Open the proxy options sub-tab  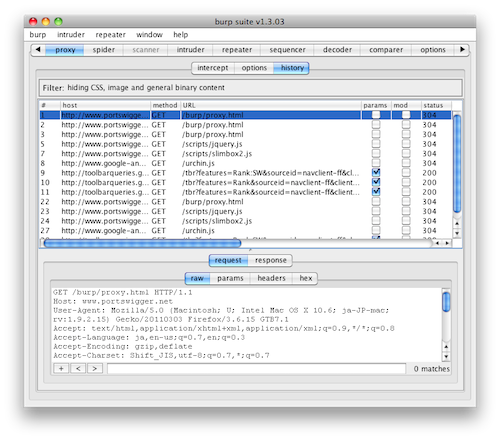point(254,68)
